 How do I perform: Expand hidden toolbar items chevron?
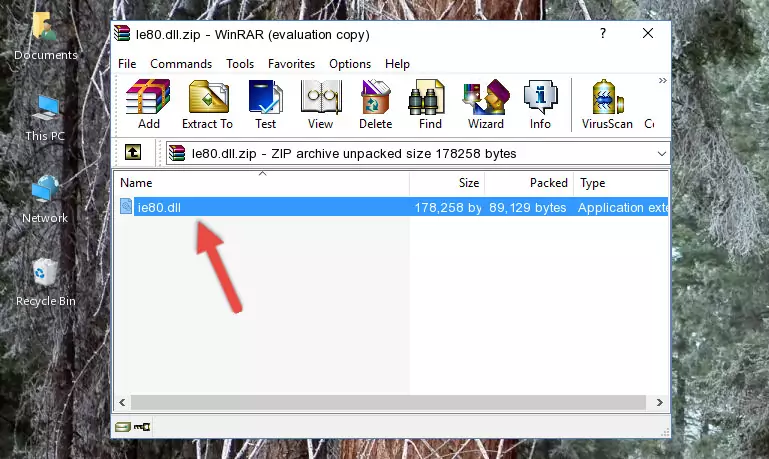(663, 80)
